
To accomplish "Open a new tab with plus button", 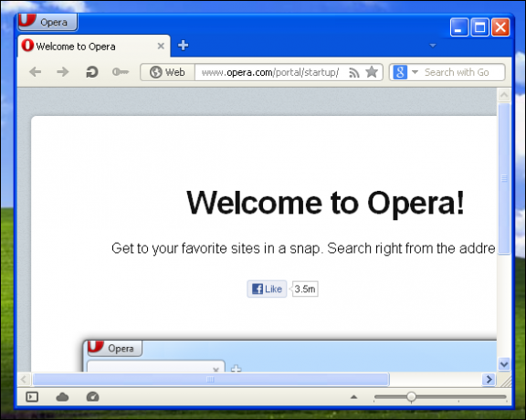I will coord(184,46).
